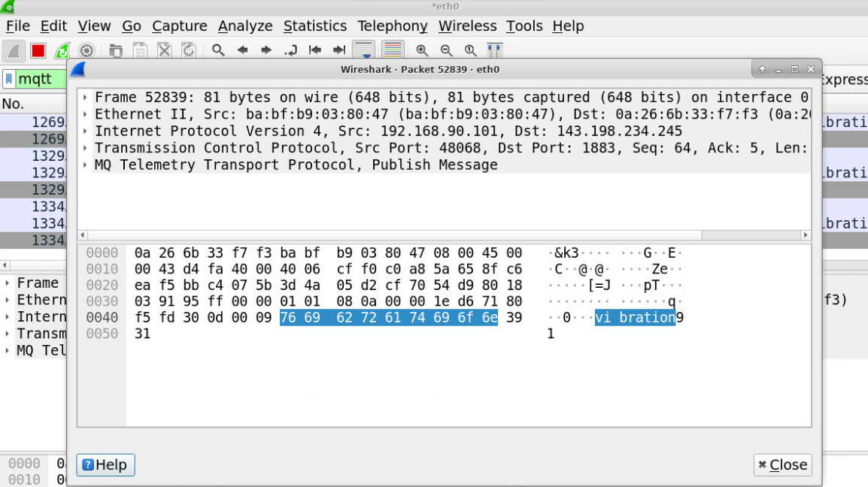868x487 pixels.
Task: Expand MQ Telemetry Transport Protocol details
Action: 85,165
